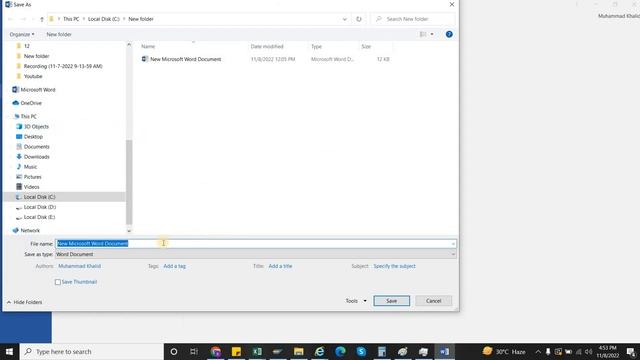The height and width of the screenshot is (360, 640).
Task: Enable the Save Thumbnail checkbox
Action: coord(58,282)
